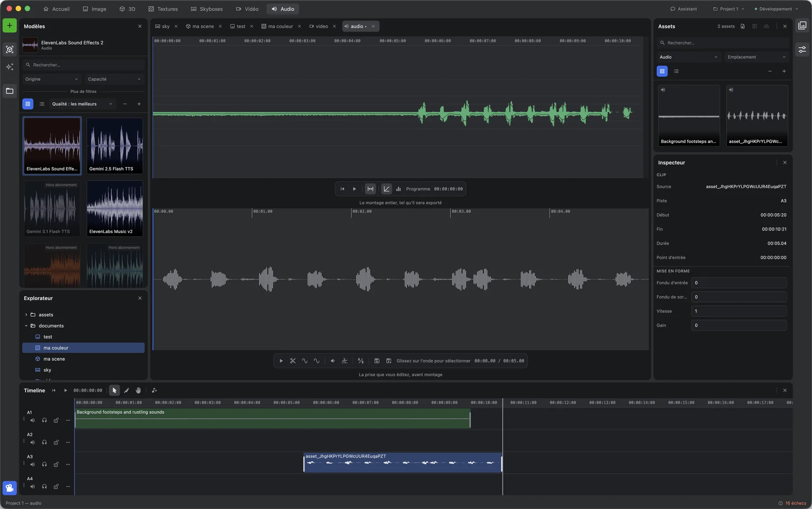Screen dimensions: 812x509
Task: Open the sparkle AI generate sidebar icon
Action: tap(9, 67)
